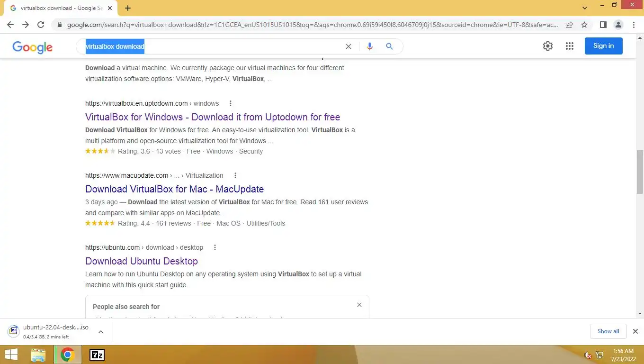The width and height of the screenshot is (644, 364).
Task: Click the muted volume tray icon
Action: 588,355
